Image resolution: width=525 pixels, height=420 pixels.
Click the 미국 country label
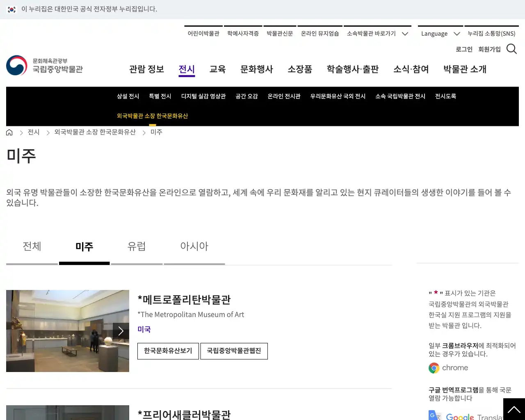144,329
